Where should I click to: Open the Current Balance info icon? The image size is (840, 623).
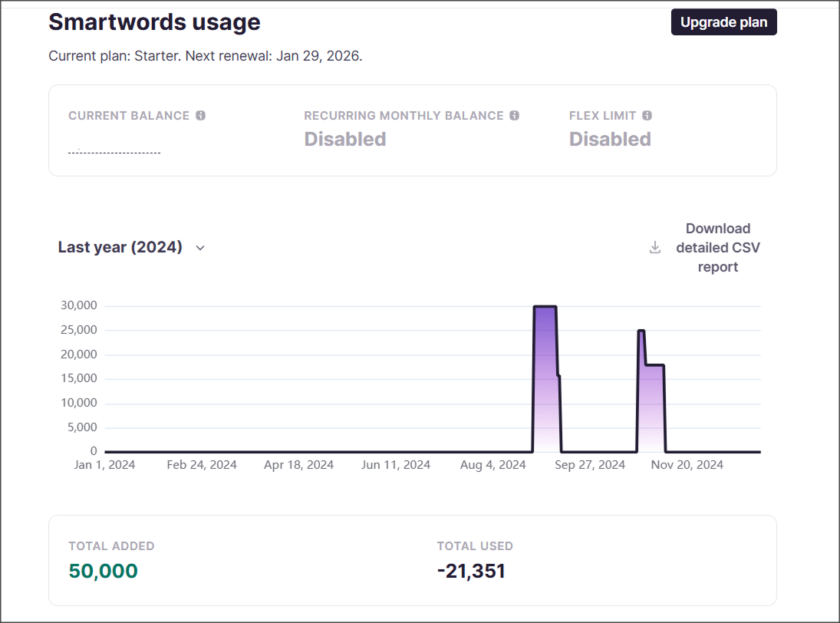200,116
